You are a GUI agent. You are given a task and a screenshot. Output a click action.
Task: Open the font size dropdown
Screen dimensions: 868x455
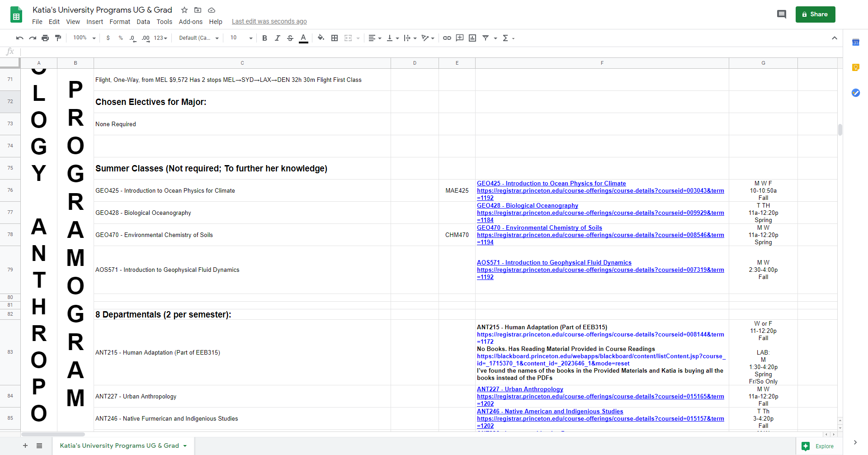[x=241, y=38]
